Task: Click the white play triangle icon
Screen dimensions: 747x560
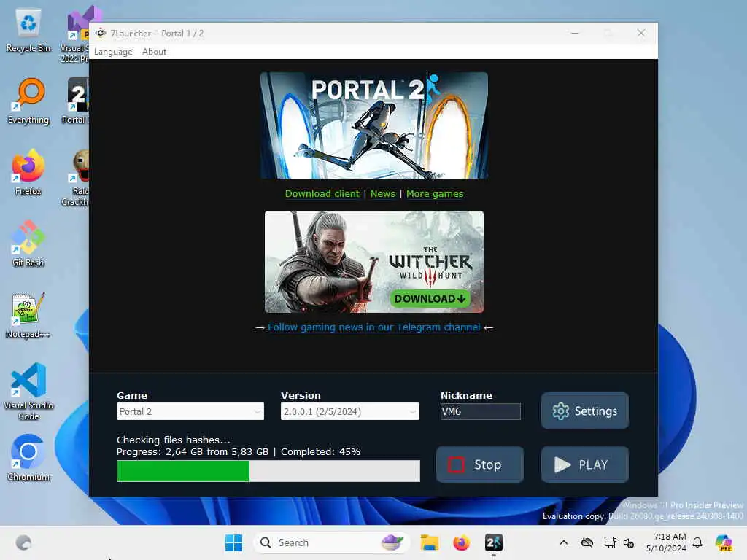Action: (x=562, y=464)
